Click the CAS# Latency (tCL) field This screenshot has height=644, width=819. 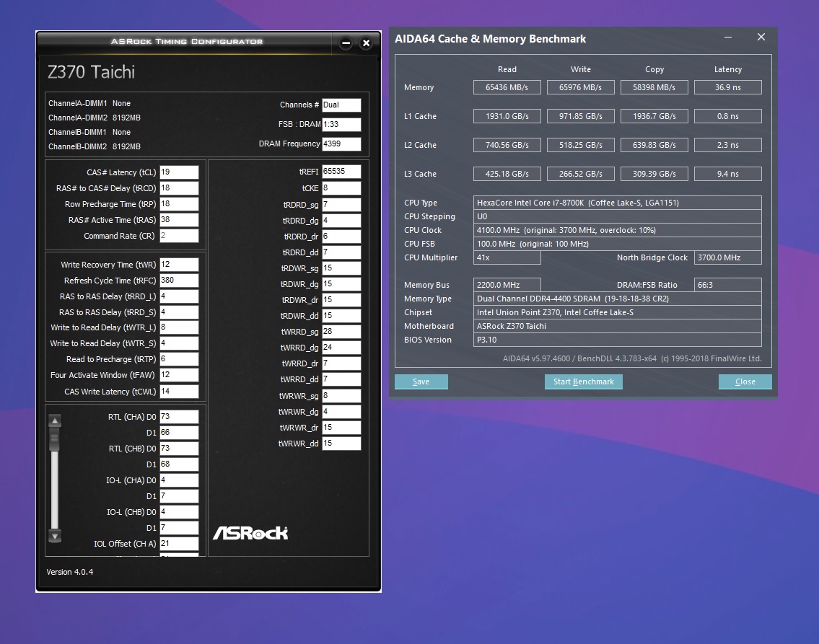tap(179, 172)
